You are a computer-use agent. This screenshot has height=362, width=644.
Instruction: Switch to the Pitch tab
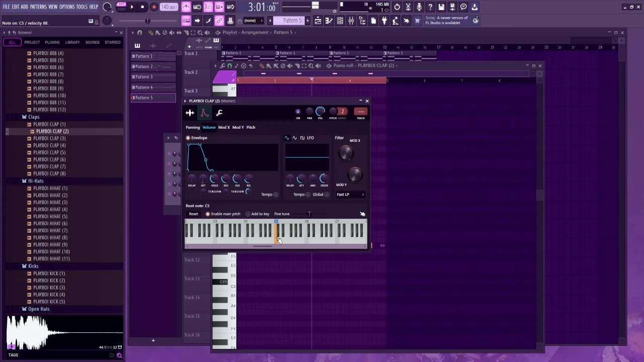251,127
